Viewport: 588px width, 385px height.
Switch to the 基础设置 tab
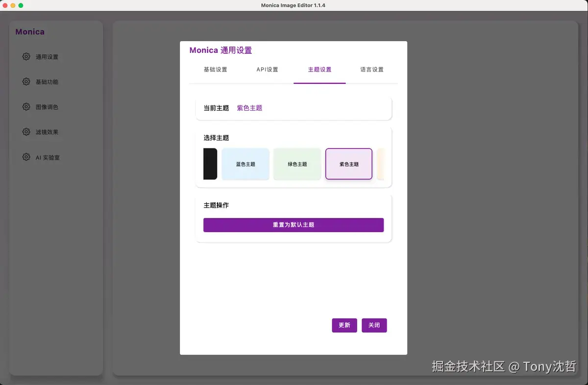click(215, 69)
